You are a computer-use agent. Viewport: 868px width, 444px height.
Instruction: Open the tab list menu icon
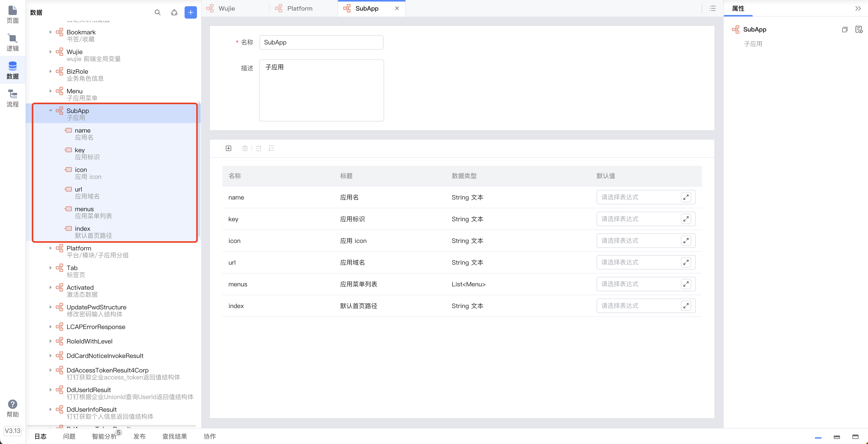tap(712, 9)
